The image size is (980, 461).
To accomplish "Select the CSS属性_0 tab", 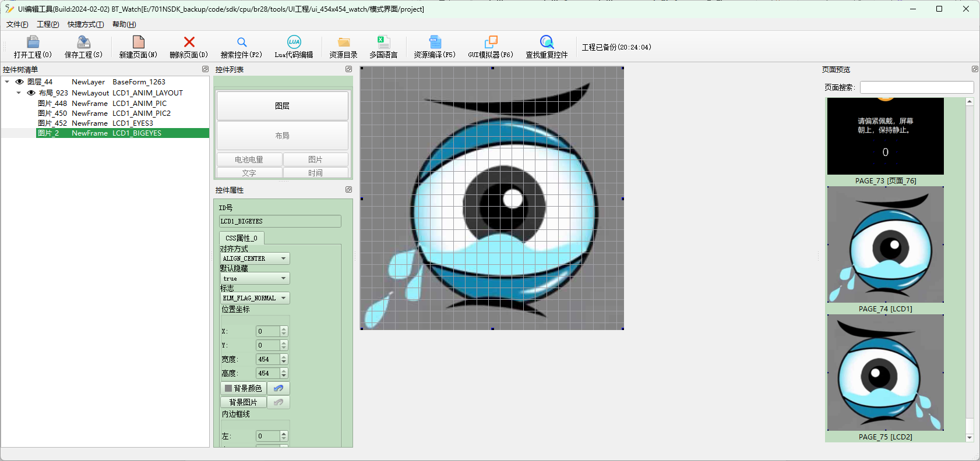I will (241, 238).
